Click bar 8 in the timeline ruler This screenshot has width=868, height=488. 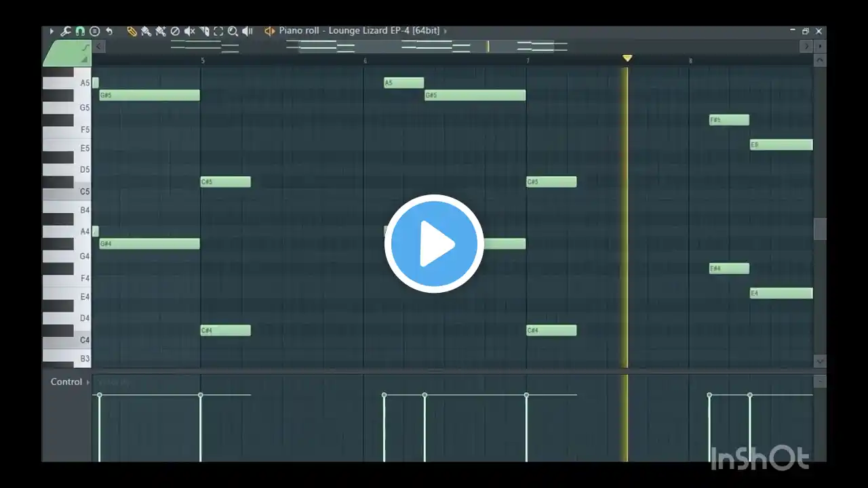[690, 61]
